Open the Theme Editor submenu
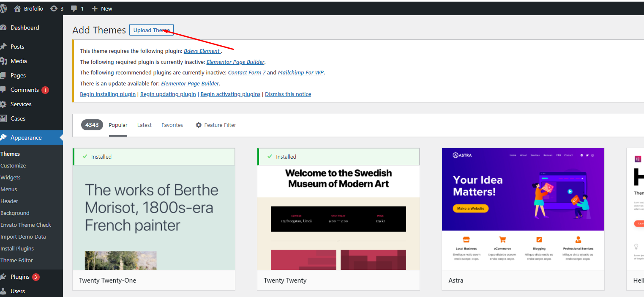The image size is (644, 297). click(x=16, y=260)
